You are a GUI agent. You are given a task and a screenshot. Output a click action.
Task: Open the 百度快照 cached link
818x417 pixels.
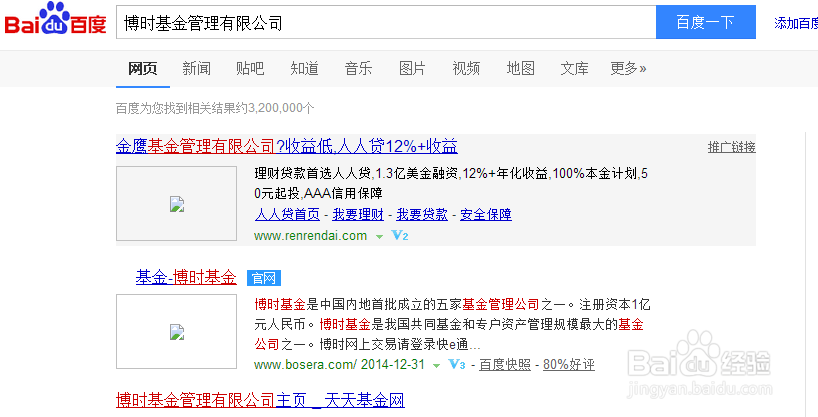505,365
